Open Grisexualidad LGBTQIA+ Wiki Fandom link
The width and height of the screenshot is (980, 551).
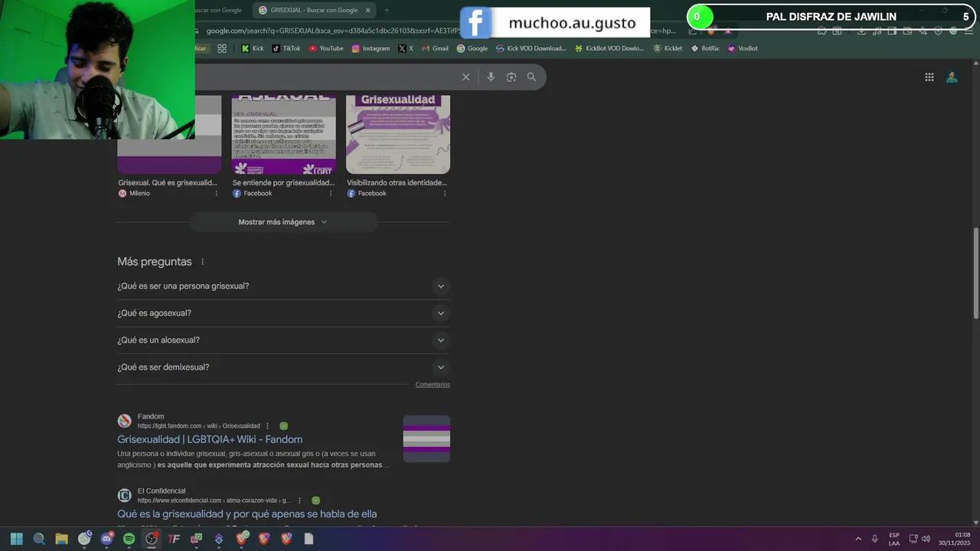pos(210,439)
